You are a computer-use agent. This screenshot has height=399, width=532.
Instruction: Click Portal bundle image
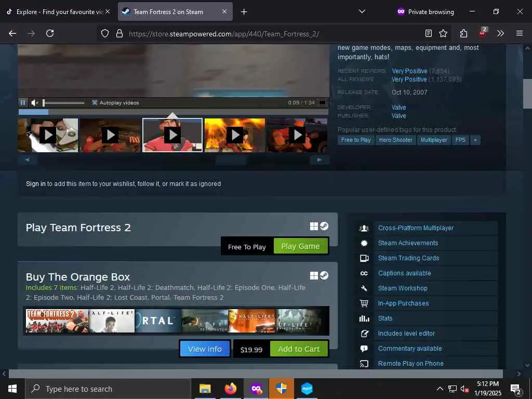tap(158, 321)
